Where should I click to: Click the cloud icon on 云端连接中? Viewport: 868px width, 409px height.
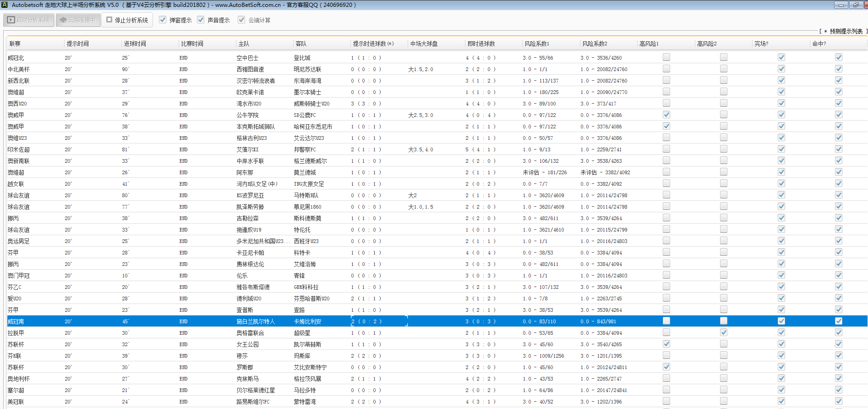[63, 20]
